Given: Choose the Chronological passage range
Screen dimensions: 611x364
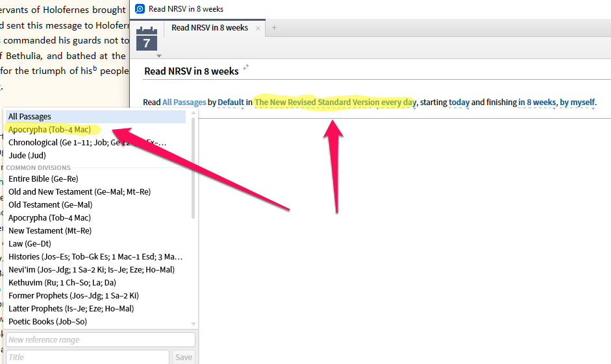Looking at the screenshot, I should (95, 143).
